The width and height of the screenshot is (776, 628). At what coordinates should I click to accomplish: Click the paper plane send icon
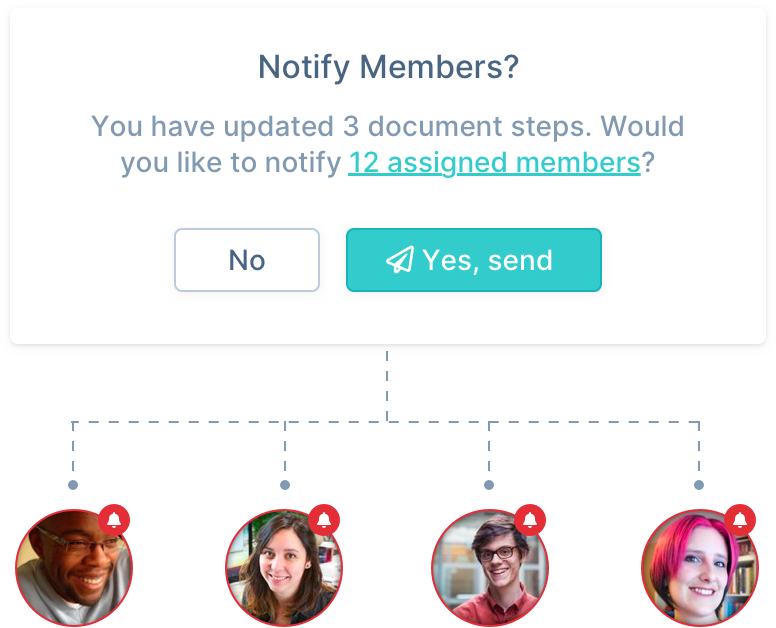pos(400,261)
